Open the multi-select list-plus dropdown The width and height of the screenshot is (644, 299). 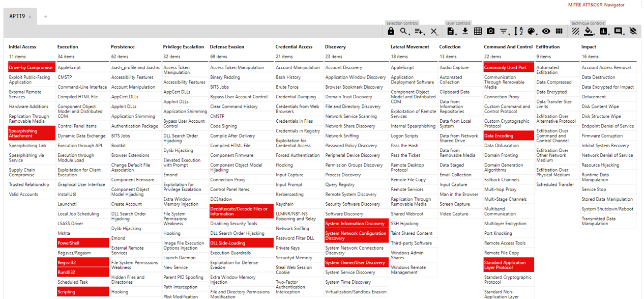point(419,32)
